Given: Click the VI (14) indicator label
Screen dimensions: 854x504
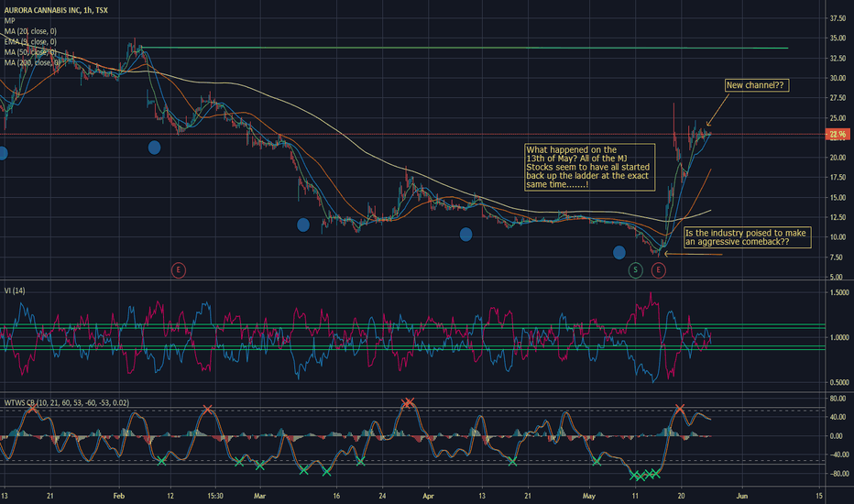Looking at the screenshot, I should pyautogui.click(x=14, y=290).
